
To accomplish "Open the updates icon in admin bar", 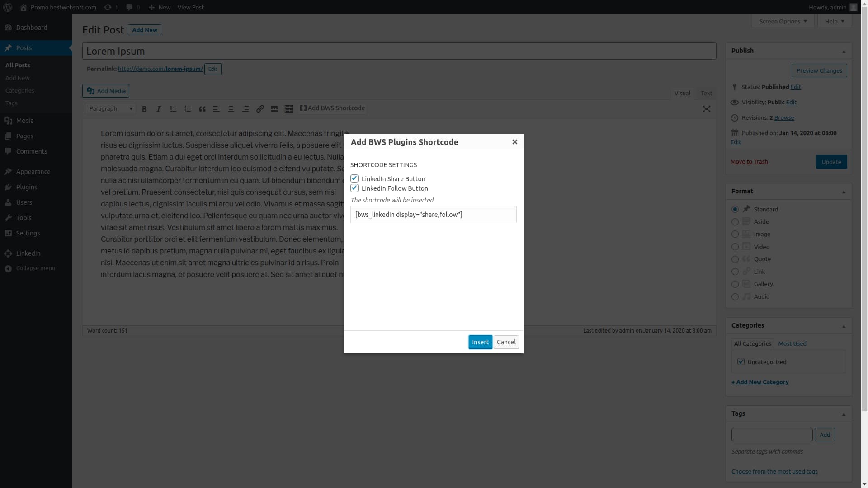I will point(111,7).
